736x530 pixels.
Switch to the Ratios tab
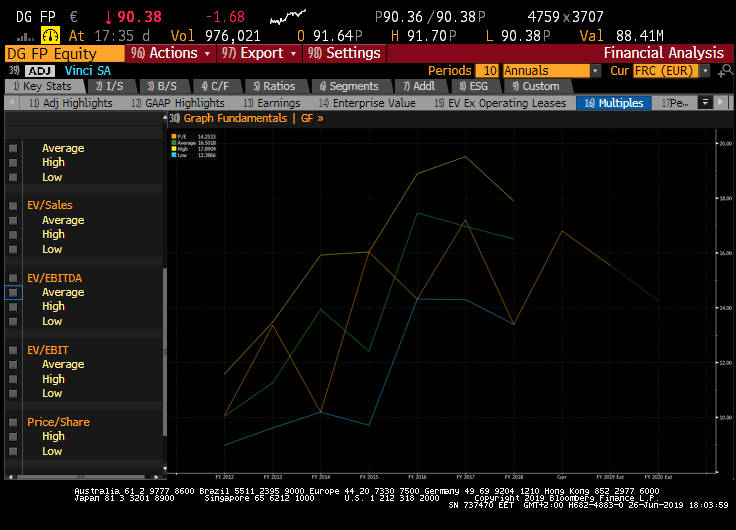point(273,86)
